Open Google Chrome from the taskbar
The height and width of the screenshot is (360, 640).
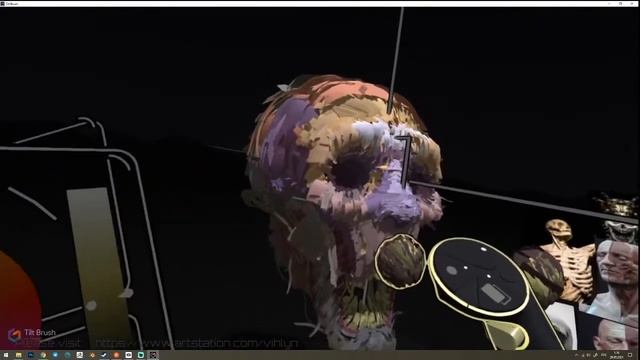click(x=43, y=355)
